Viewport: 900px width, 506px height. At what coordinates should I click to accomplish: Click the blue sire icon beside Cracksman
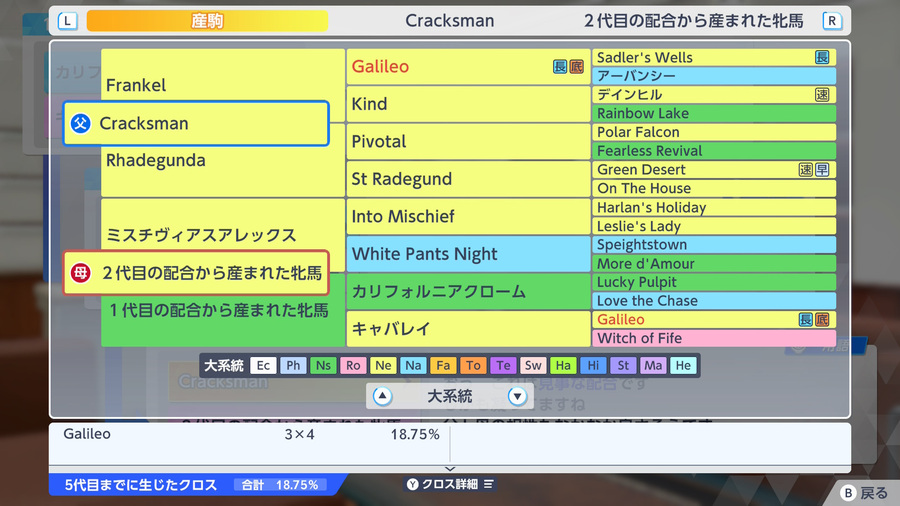[x=81, y=123]
